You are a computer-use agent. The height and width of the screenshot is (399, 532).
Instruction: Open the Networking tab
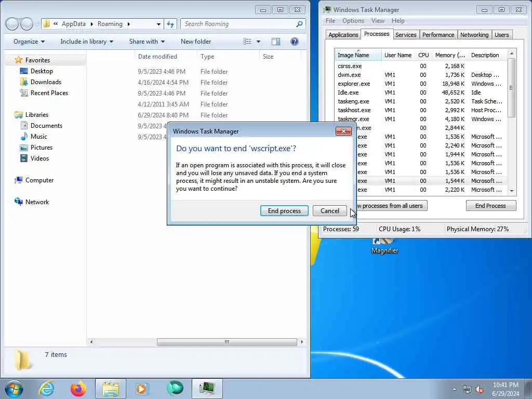tap(474, 35)
